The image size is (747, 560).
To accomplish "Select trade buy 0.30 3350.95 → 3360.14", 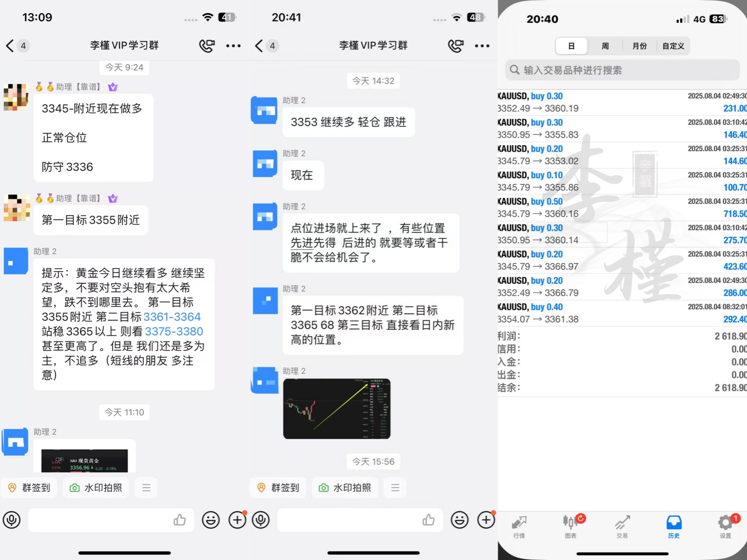I will pos(622,234).
